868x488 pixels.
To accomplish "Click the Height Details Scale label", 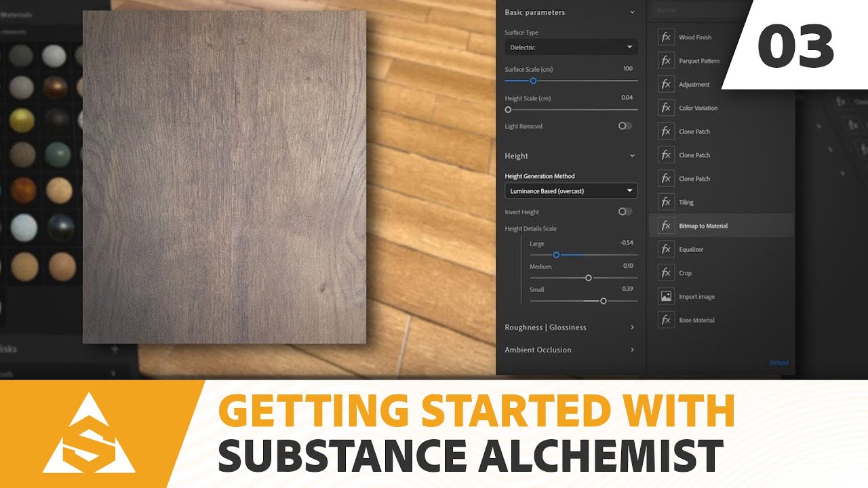I will [530, 228].
